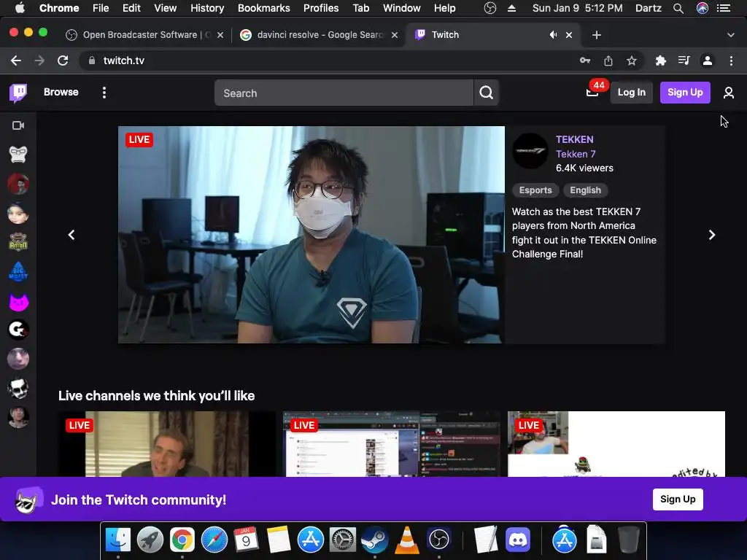Click the TEKKEN channel round avatar
Image resolution: width=747 pixels, height=560 pixels.
[530, 151]
